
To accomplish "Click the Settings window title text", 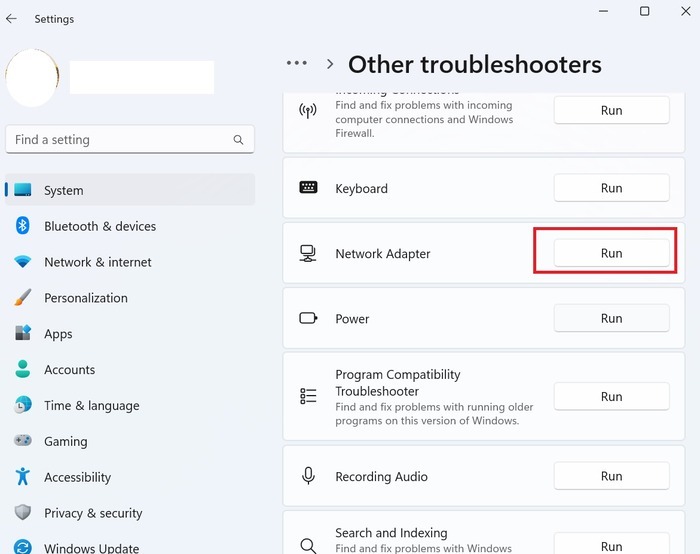I will [x=54, y=19].
